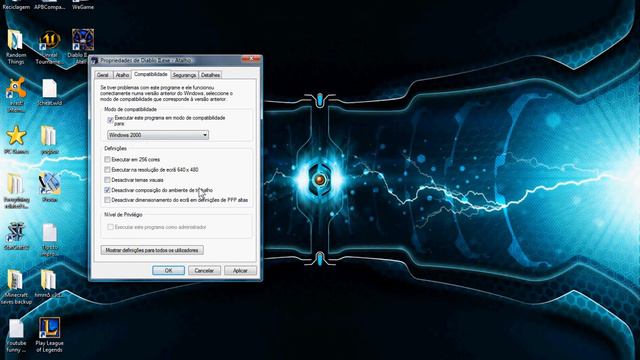Viewport: 640px width, 360px height.
Task: Open the Segurança tab
Action: click(184, 75)
